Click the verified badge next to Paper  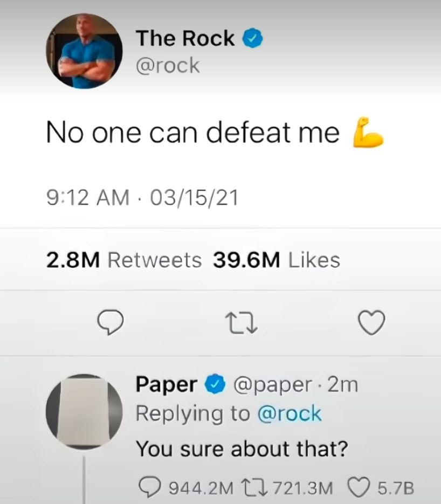(214, 385)
